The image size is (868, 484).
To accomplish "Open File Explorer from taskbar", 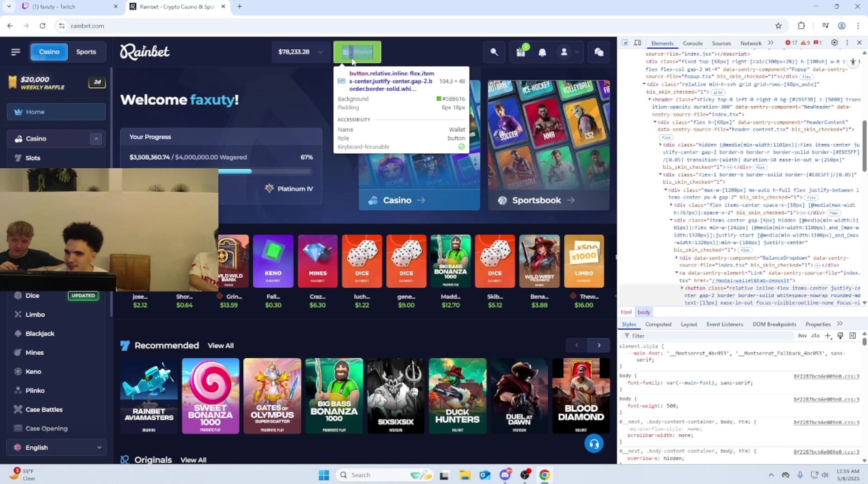I will [465, 475].
